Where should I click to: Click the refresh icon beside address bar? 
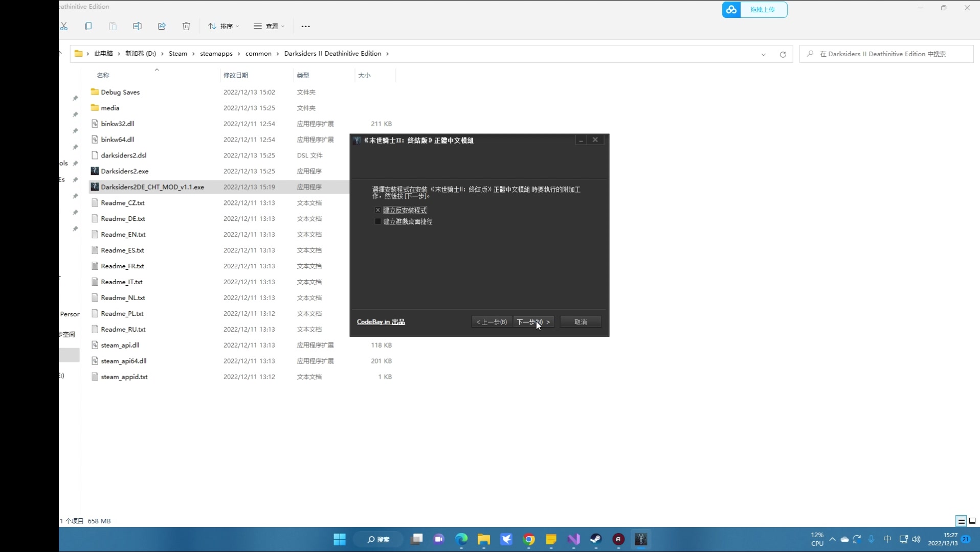[783, 54]
